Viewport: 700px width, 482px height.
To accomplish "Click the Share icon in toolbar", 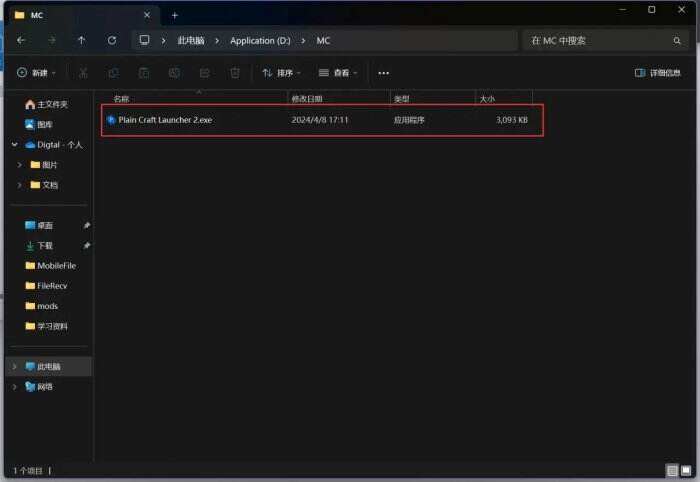I will pyautogui.click(x=204, y=73).
